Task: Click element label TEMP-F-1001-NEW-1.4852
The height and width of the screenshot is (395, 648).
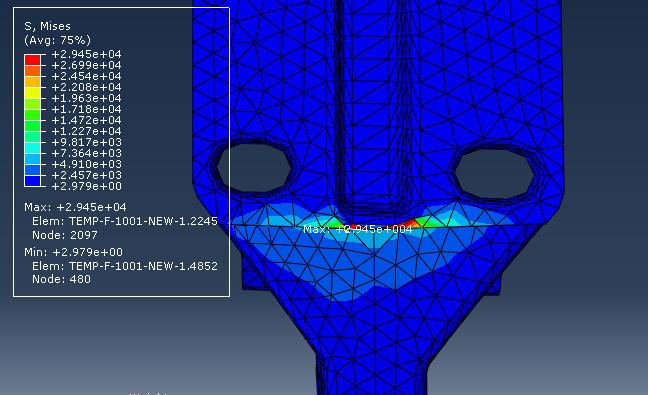Action: 143,266
